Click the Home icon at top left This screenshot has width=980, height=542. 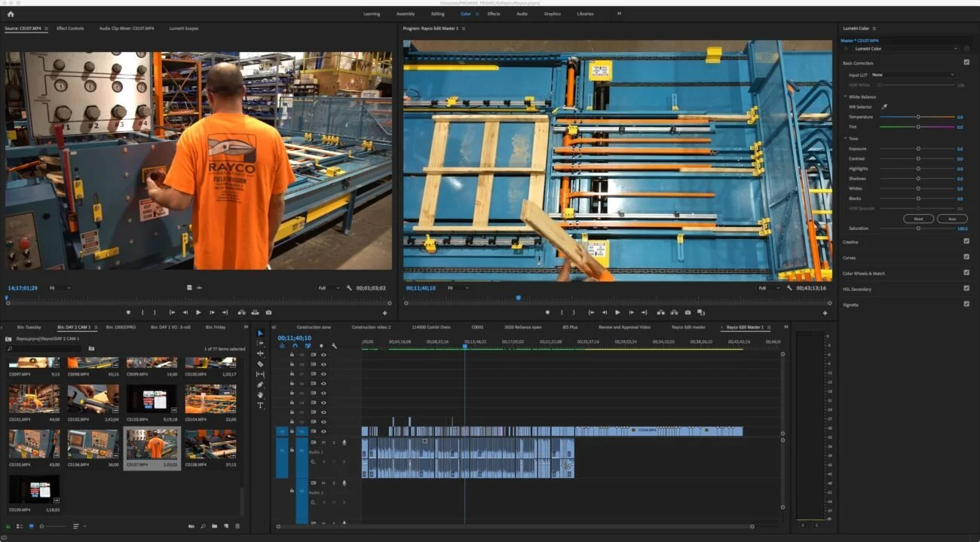point(11,14)
